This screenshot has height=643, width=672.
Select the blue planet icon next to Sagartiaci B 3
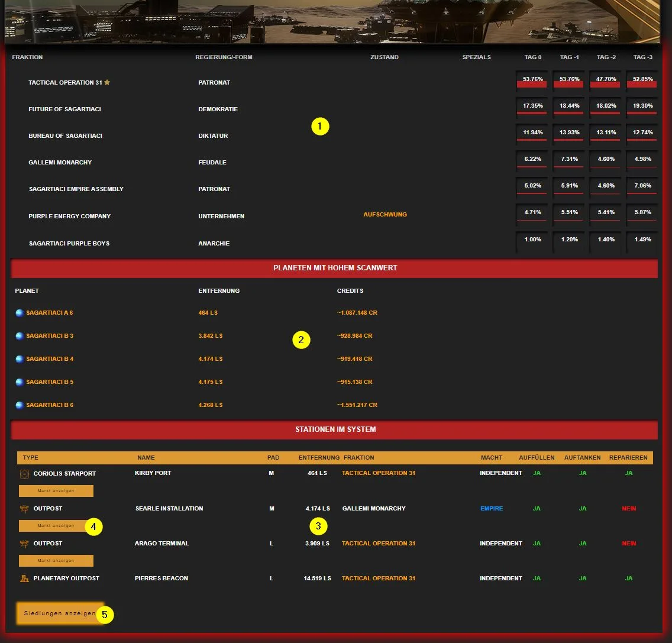coord(20,336)
